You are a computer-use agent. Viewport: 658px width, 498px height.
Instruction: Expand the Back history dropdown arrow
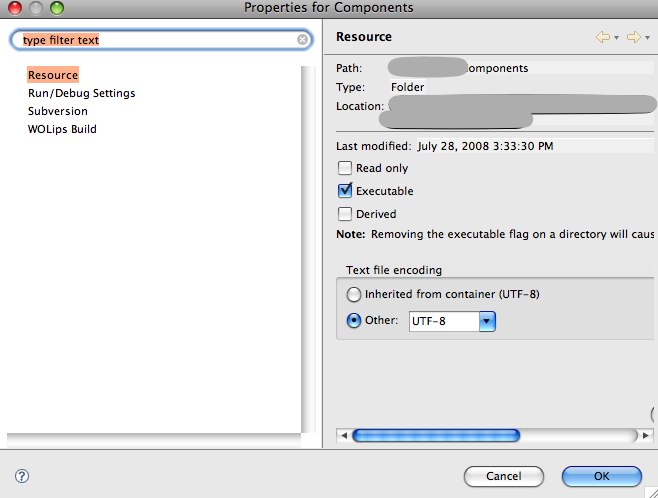point(617,38)
